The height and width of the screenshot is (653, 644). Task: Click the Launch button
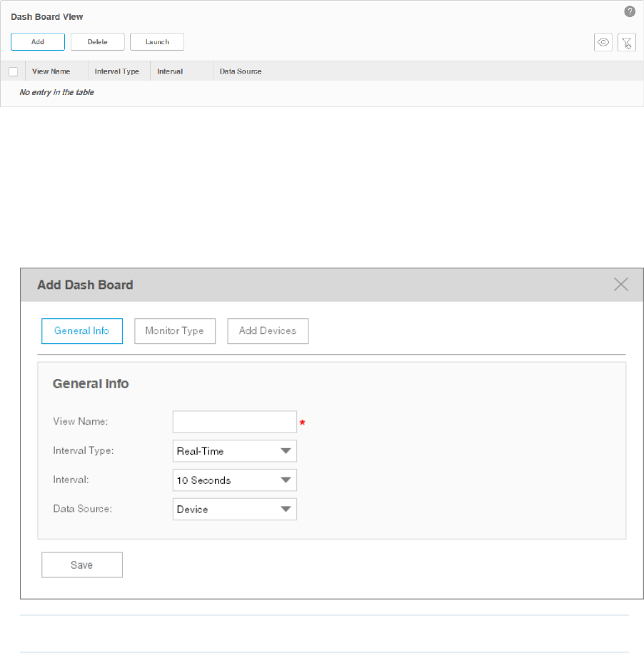(157, 41)
